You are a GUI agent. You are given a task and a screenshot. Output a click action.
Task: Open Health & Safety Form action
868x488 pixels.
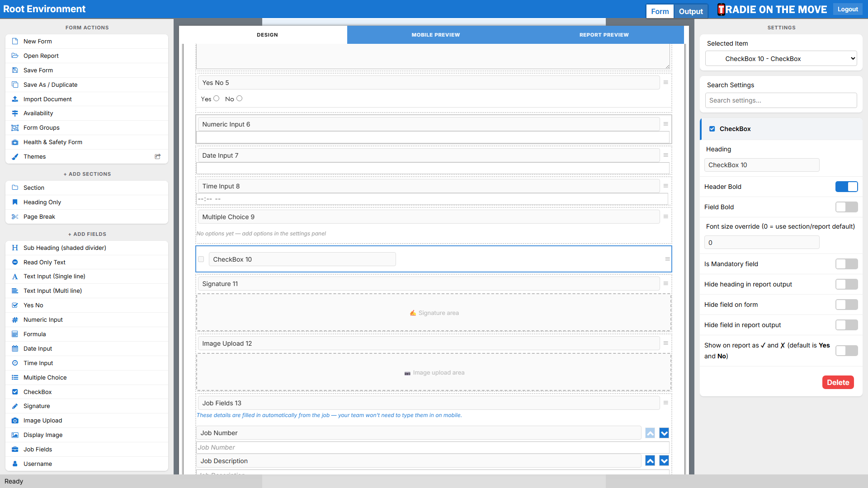[x=87, y=142]
